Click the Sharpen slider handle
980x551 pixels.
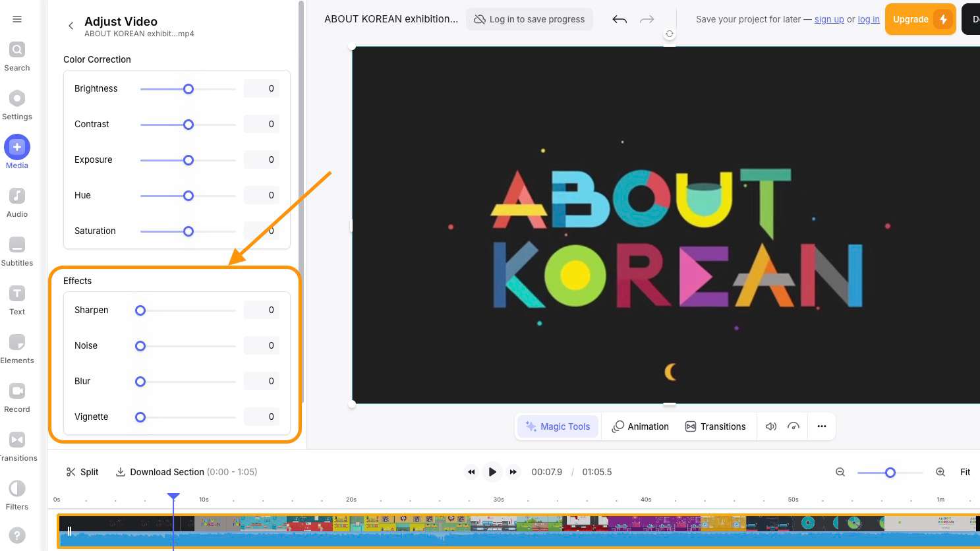[140, 310]
